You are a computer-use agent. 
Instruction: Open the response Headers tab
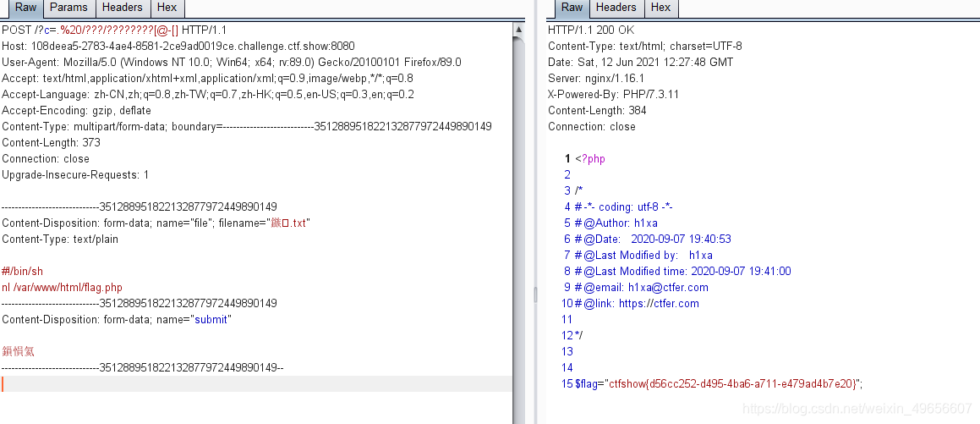[616, 8]
